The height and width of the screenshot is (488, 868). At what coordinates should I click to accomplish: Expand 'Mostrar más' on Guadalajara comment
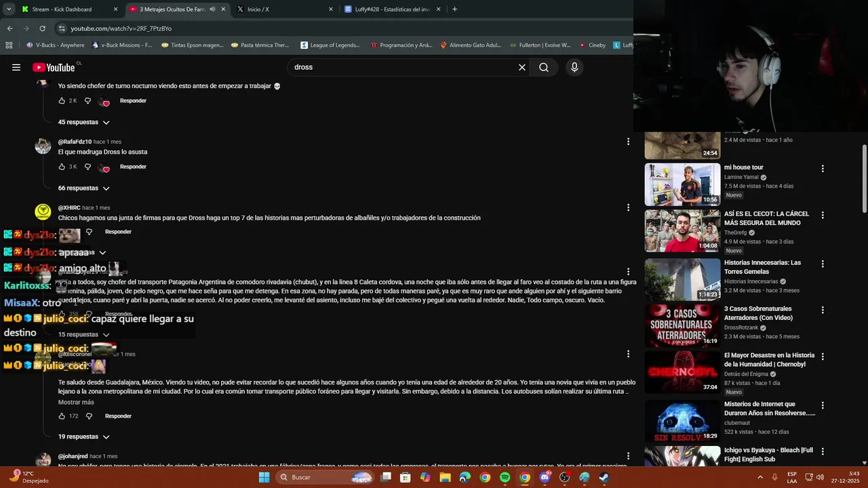pos(76,403)
